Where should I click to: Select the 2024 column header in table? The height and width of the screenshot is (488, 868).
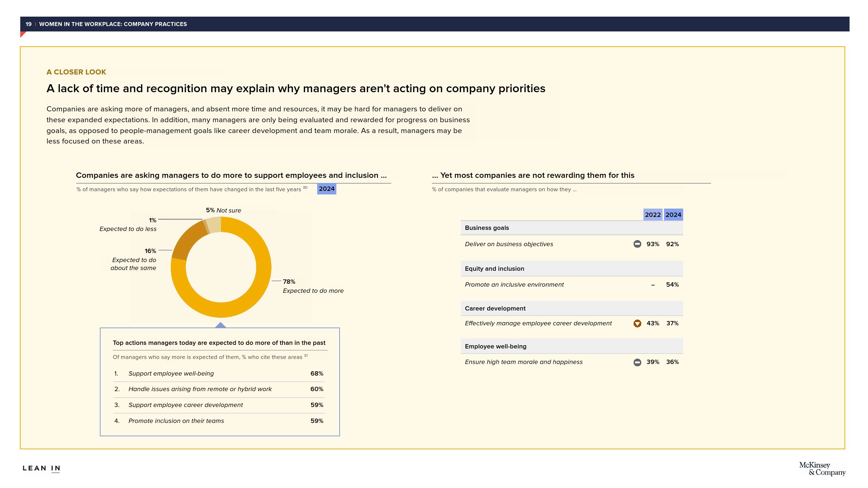(x=673, y=215)
